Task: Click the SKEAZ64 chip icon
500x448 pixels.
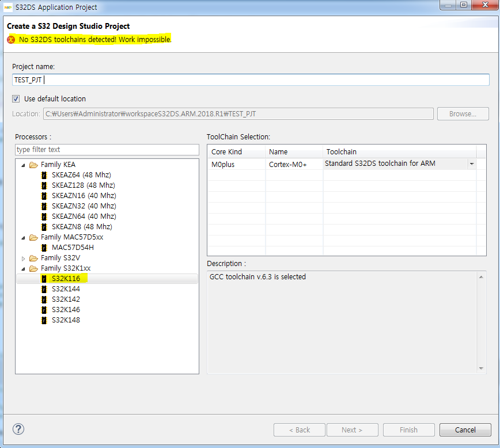Action: (x=44, y=175)
